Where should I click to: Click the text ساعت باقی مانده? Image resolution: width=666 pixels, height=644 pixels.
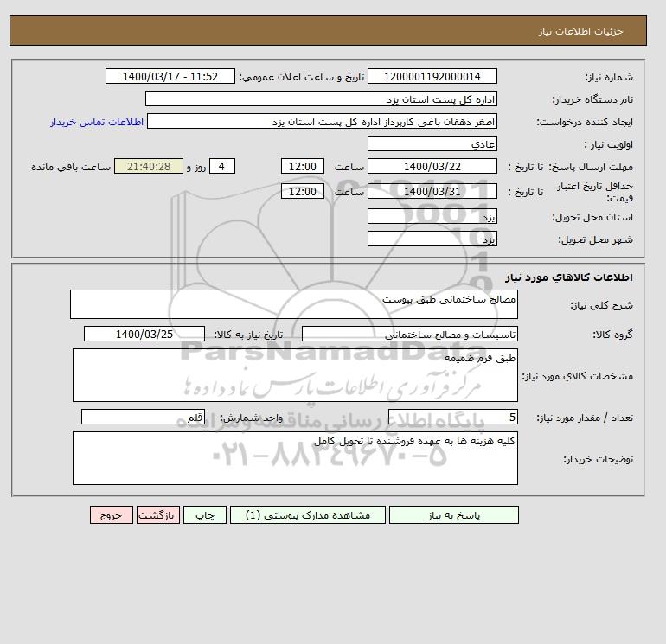coord(71,167)
